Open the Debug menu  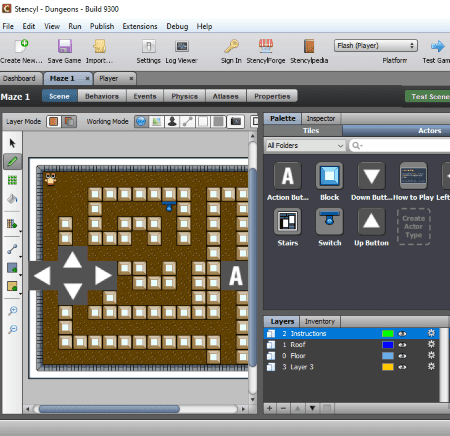pos(177,26)
